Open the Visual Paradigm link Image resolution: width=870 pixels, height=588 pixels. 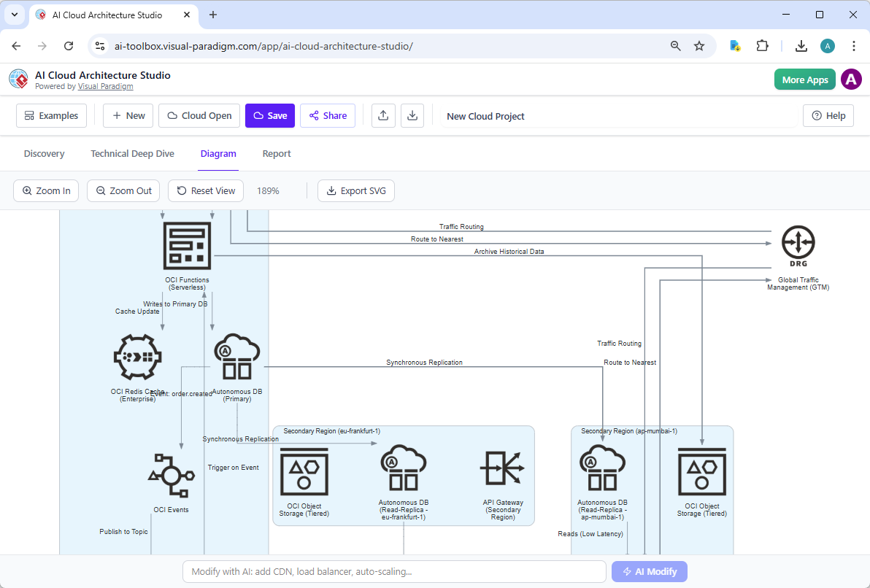coord(105,86)
